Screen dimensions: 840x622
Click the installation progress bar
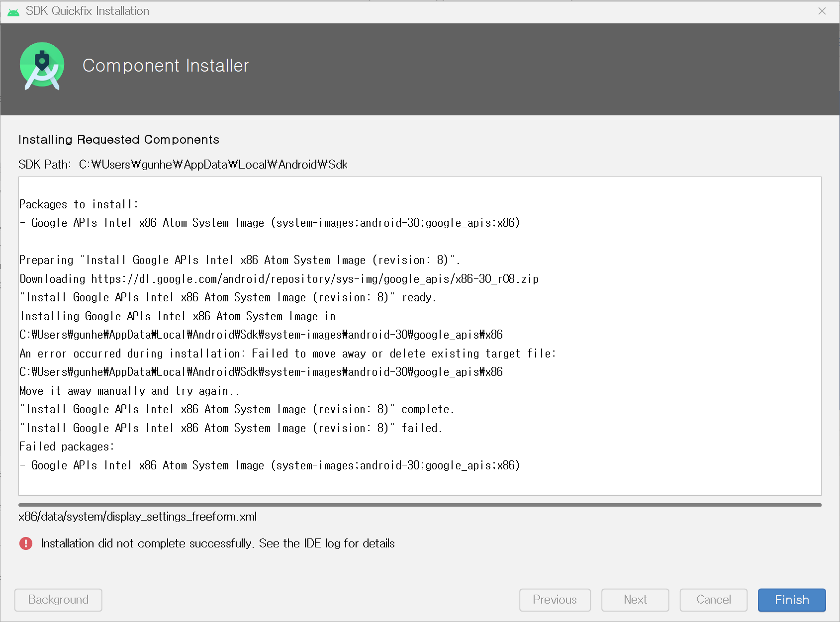(x=420, y=505)
